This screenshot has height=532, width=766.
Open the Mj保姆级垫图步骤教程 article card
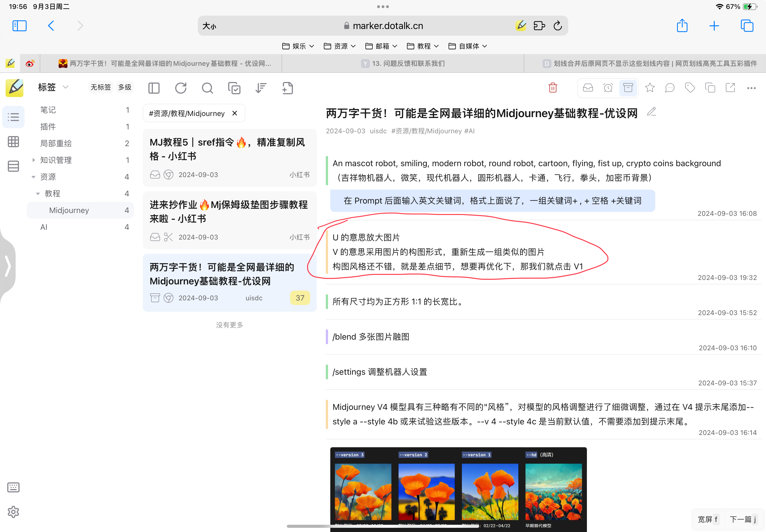[x=230, y=220]
